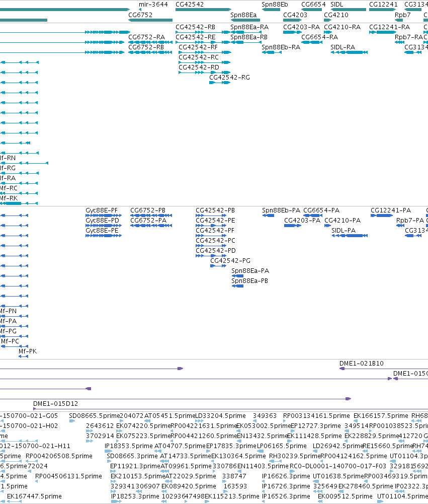Select transcript CG6752-RA
Image resolution: width=428 pixels, height=504 pixels.
(x=150, y=42)
